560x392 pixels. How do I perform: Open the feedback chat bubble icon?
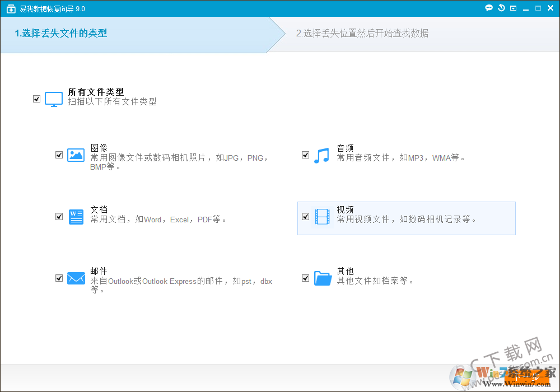[489, 8]
